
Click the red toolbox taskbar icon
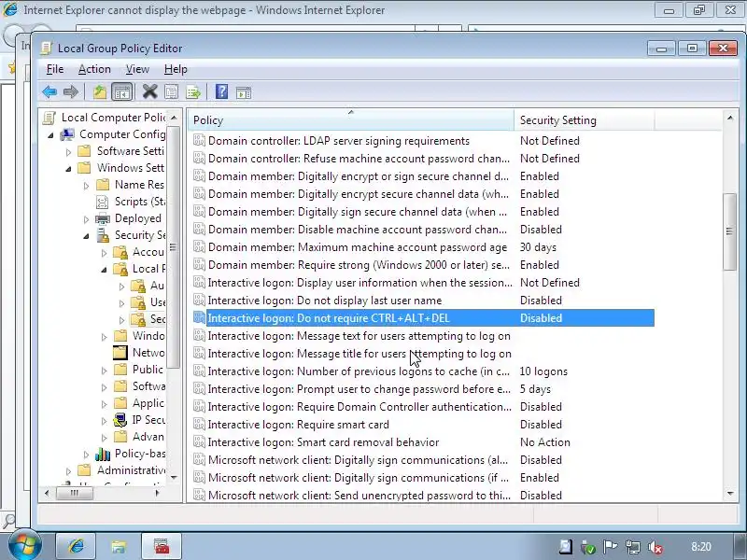point(162,546)
